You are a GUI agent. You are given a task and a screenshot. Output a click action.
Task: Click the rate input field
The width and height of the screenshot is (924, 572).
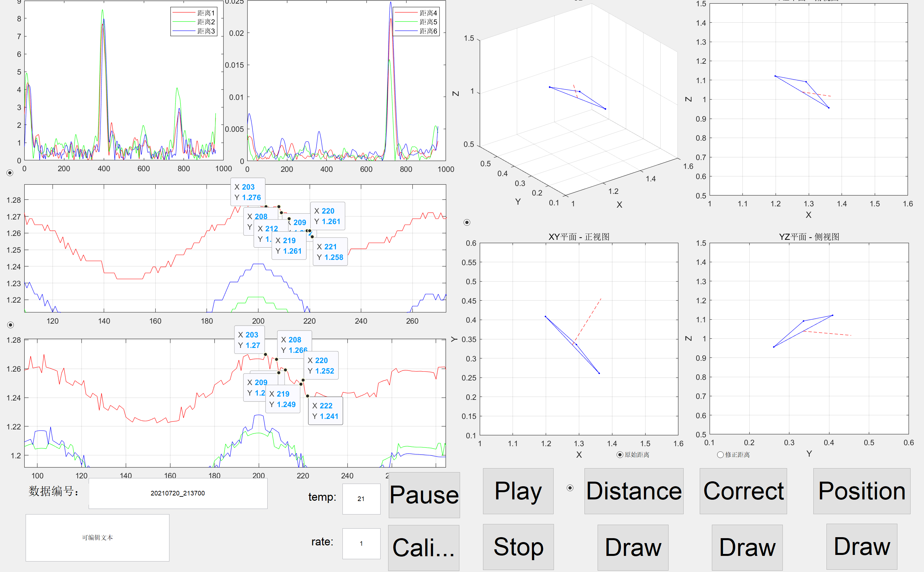[361, 543]
